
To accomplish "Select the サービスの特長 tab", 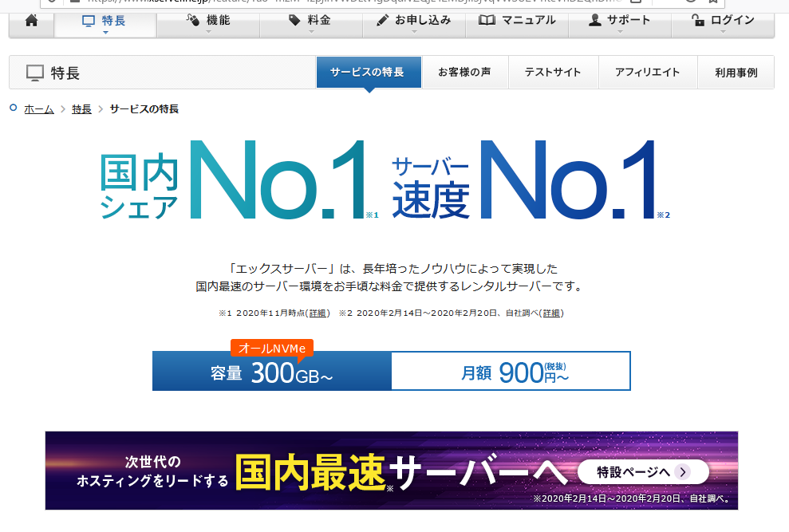I will point(369,73).
